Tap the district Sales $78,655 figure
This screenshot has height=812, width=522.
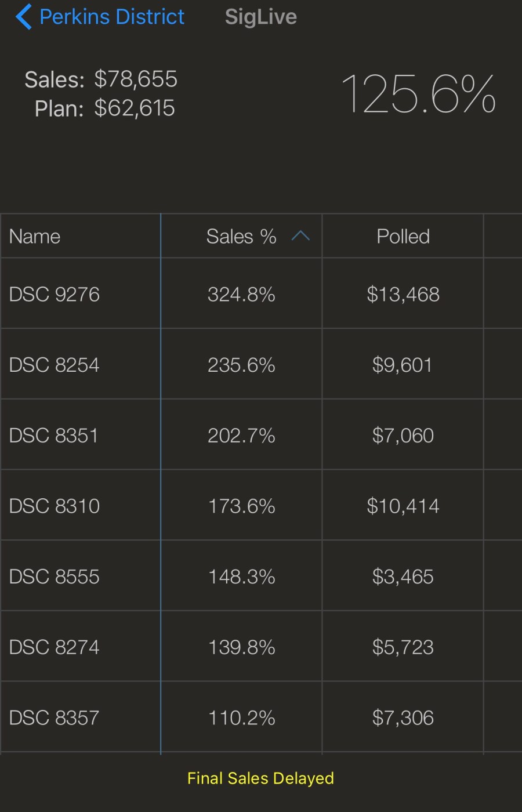point(136,79)
